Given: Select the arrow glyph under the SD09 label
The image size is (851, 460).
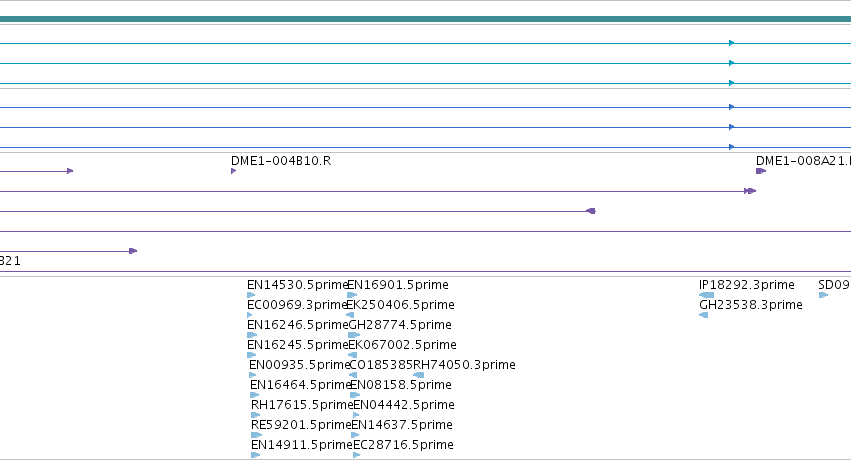Looking at the screenshot, I should 823,295.
